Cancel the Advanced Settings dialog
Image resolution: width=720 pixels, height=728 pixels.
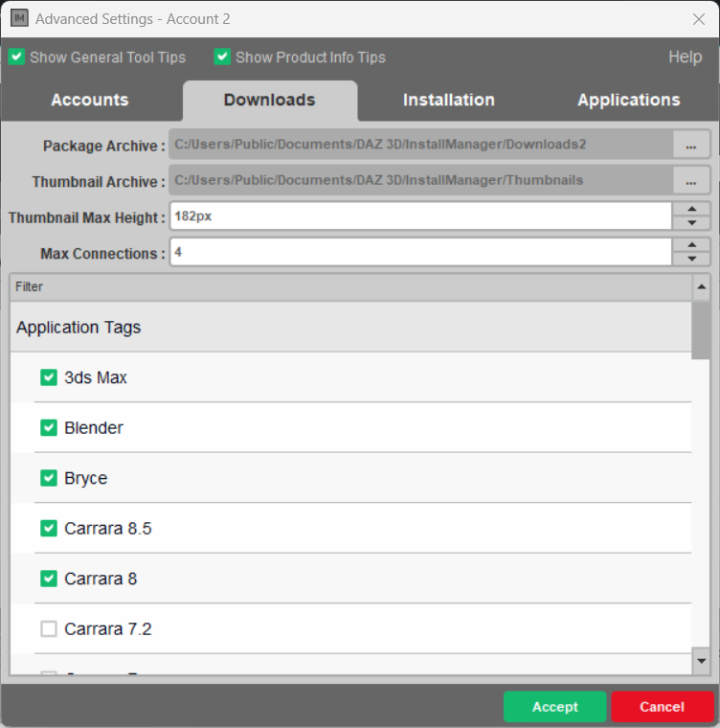tap(662, 707)
